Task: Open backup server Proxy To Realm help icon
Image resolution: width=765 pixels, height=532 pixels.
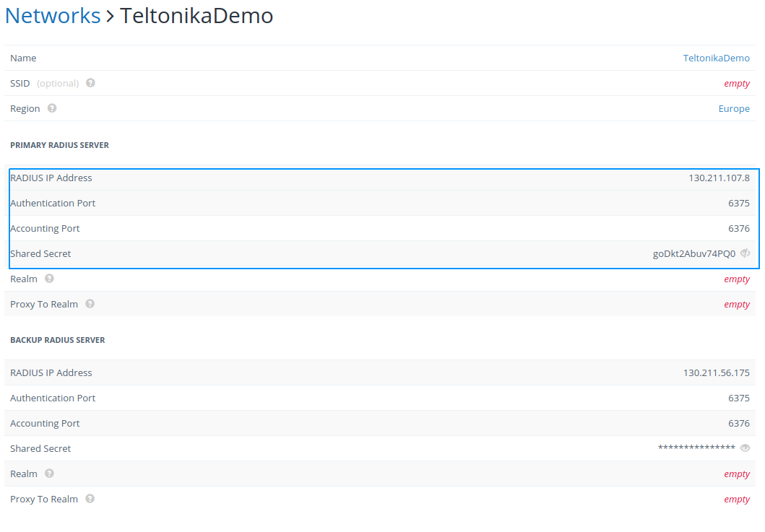Action: 90,499
